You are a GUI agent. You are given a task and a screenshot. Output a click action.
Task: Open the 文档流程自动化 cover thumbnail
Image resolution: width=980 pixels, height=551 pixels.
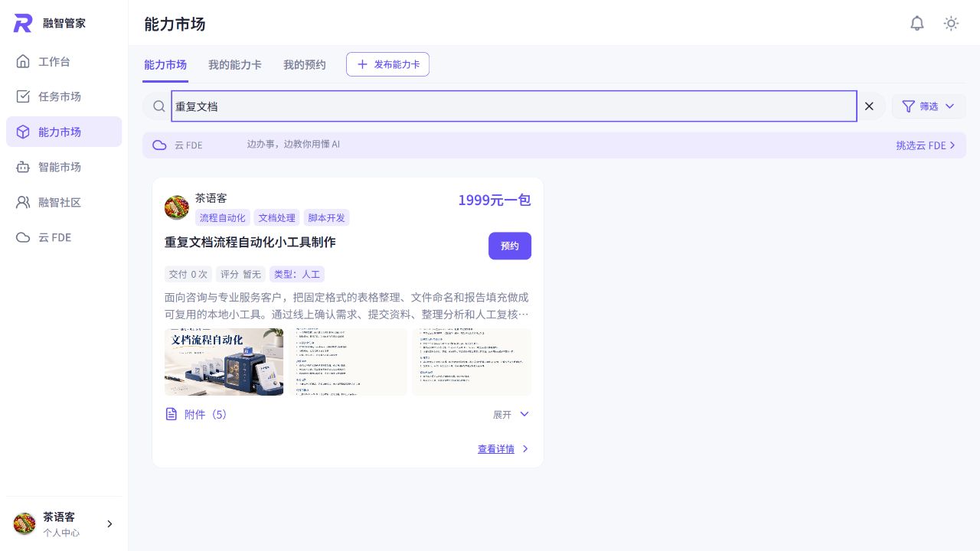pyautogui.click(x=224, y=362)
